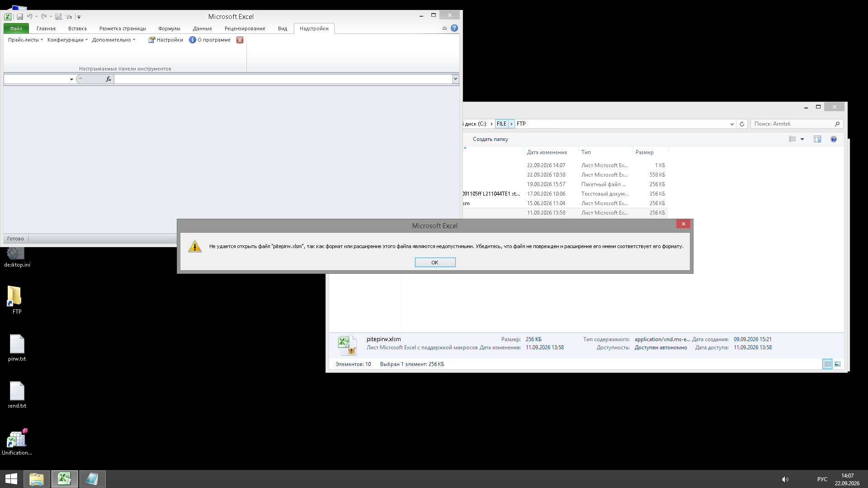This screenshot has height=488, width=868.
Task: Open the view options dropdown arrow in Explorer
Action: point(802,139)
